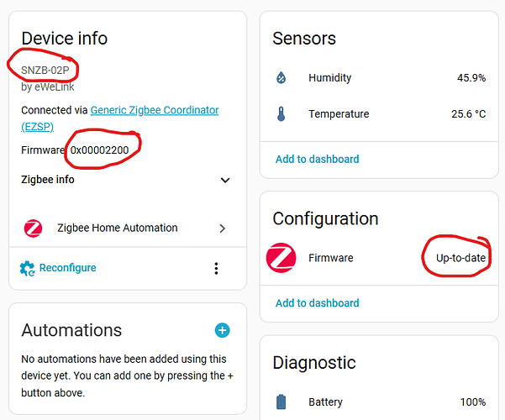Open the three-dot device menu

(216, 268)
